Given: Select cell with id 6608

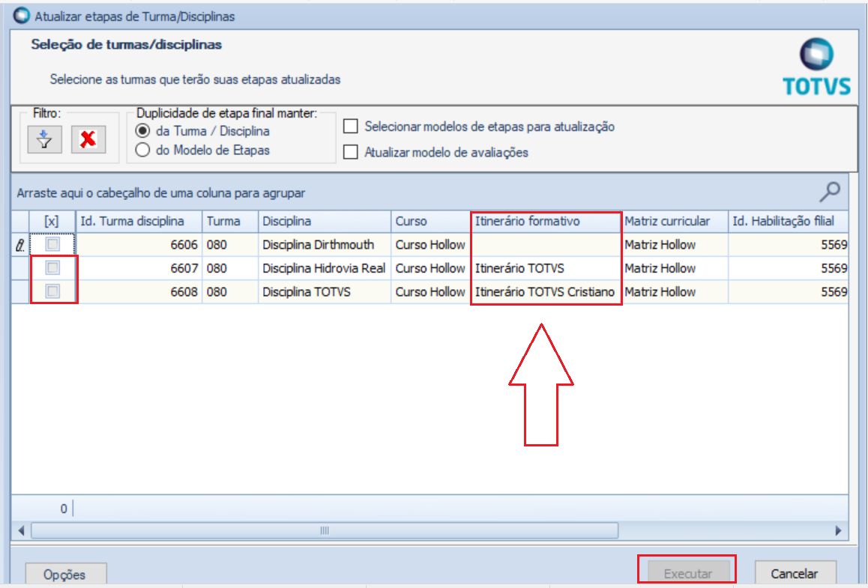Looking at the screenshot, I should (x=139, y=291).
